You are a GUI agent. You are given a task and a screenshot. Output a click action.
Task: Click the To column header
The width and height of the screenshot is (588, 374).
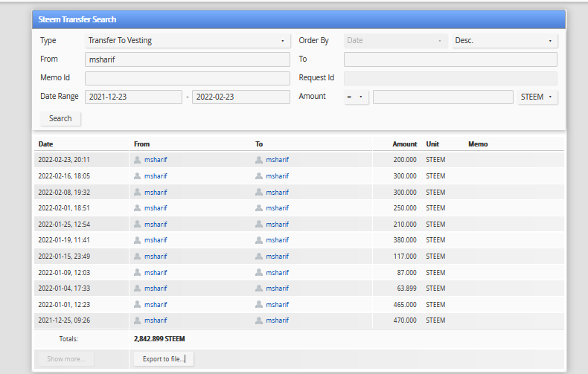pos(259,144)
